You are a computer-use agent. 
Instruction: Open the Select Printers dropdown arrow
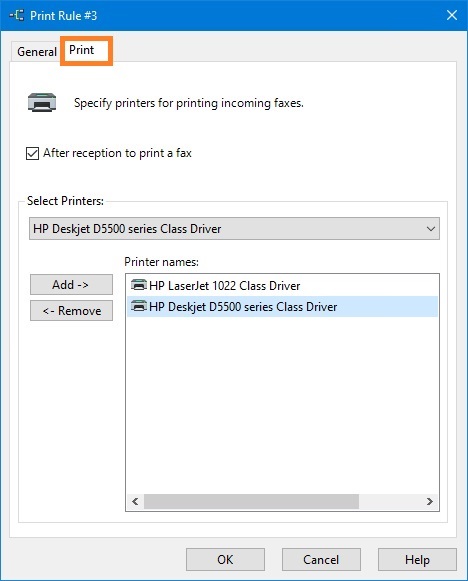[431, 229]
